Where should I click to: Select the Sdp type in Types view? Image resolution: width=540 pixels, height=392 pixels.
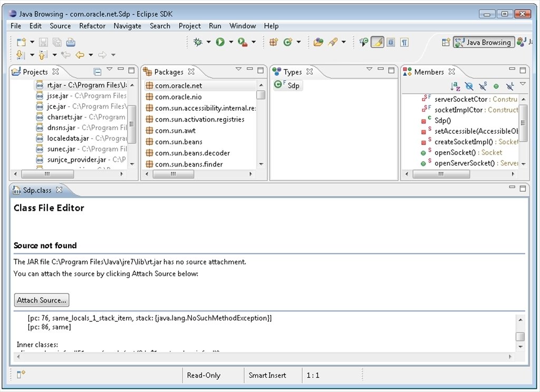[x=288, y=85]
